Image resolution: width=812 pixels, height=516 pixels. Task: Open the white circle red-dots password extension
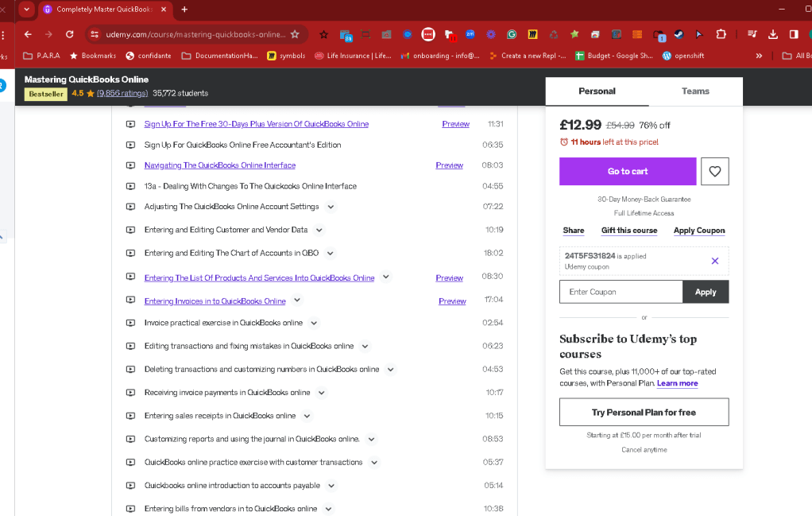coord(428,34)
